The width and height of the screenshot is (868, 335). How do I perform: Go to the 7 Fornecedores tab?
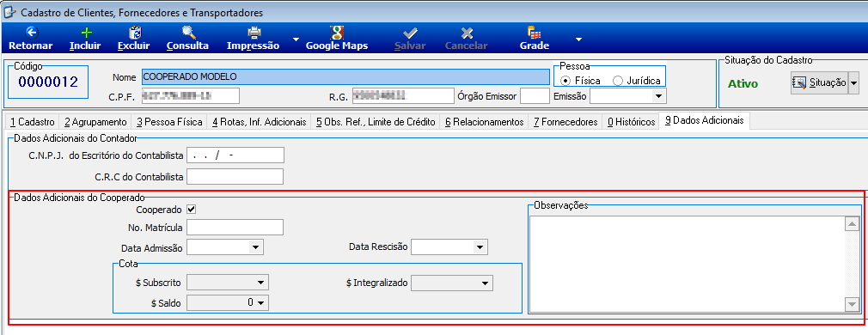[x=565, y=122]
